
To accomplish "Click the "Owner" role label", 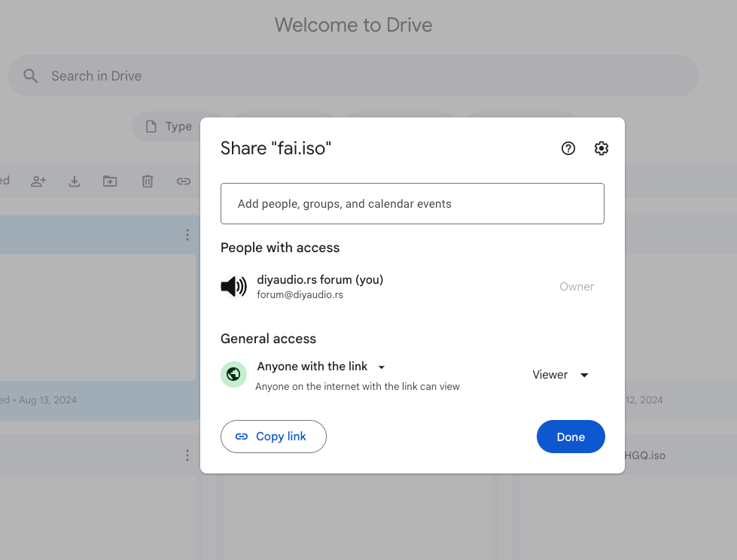I will (x=577, y=287).
